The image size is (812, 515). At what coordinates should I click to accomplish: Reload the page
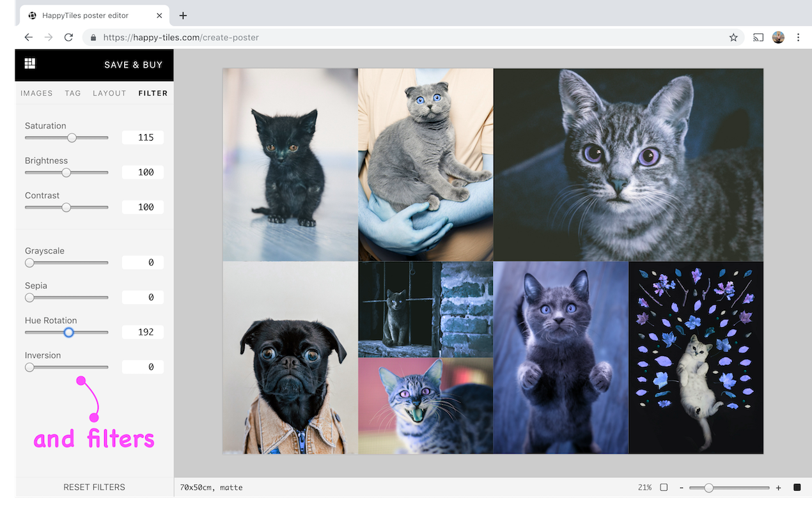click(x=68, y=37)
